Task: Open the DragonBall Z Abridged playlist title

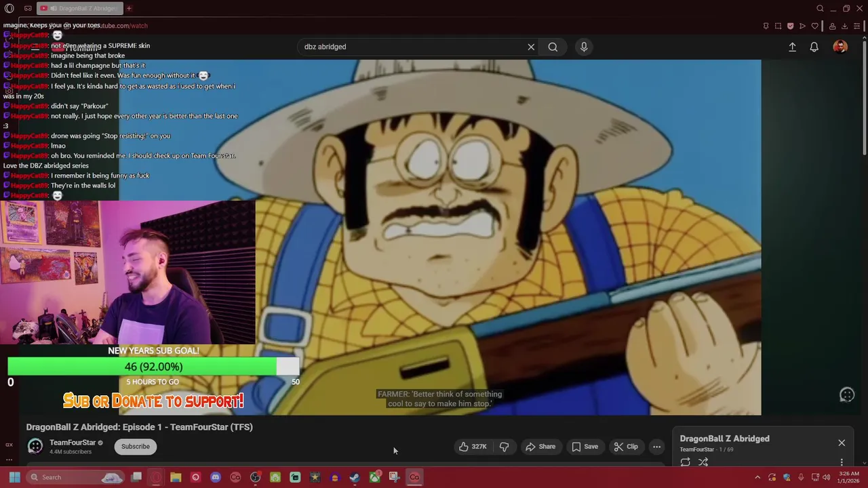Action: tap(724, 439)
